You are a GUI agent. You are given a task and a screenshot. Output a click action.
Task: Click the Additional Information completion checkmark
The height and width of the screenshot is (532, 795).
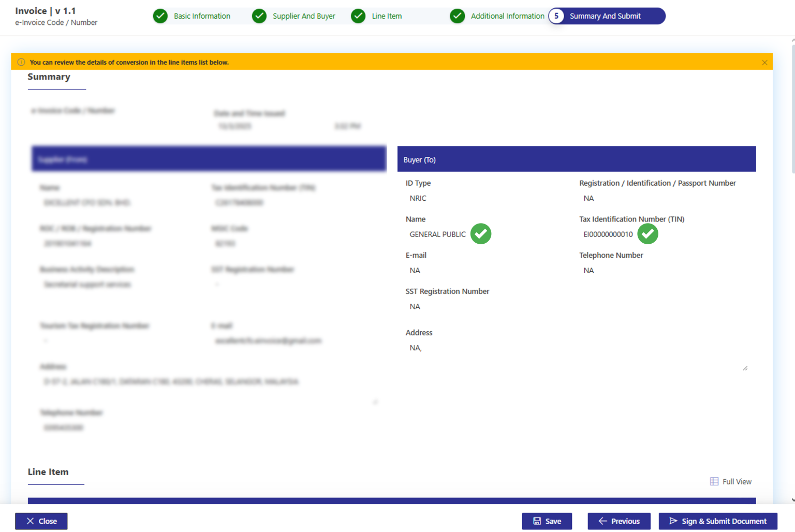point(457,16)
